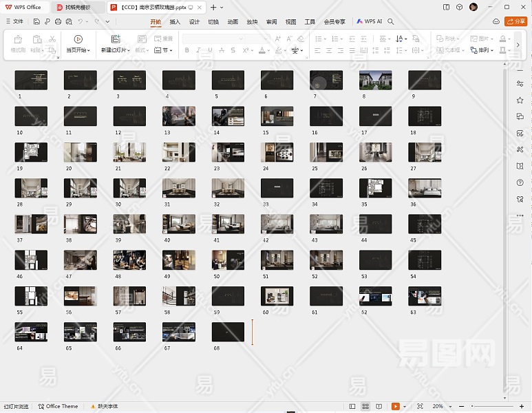Click the zoom slider in status bar
532x413 pixels.
[492, 407]
